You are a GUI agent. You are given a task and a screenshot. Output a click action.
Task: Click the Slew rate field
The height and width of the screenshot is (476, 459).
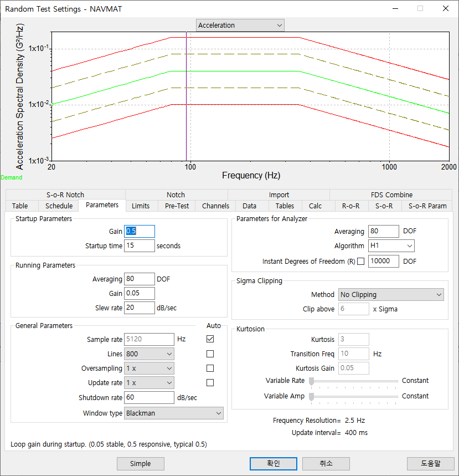139,308
